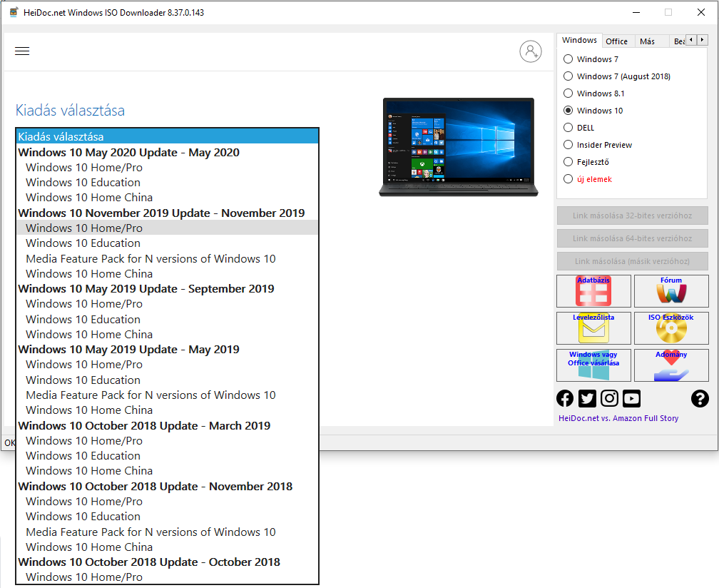Choose Windows 10 Home/Pro under May 2019

click(x=168, y=365)
